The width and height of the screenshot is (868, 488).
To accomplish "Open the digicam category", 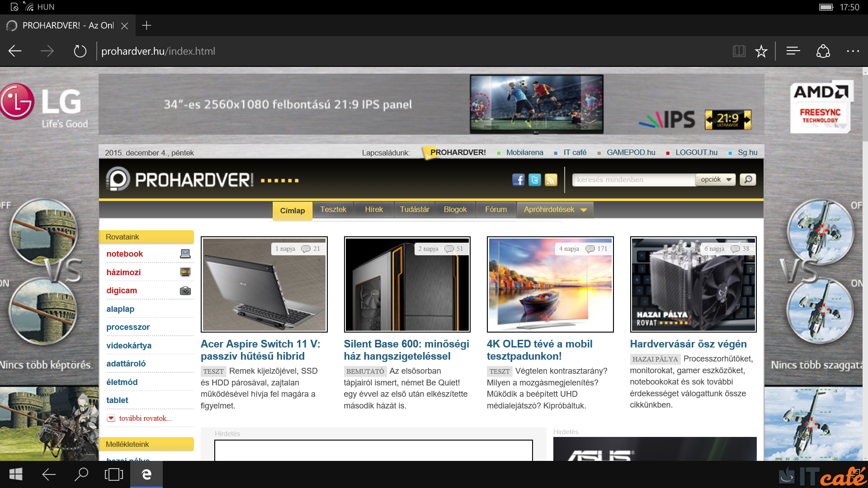I will pos(122,291).
